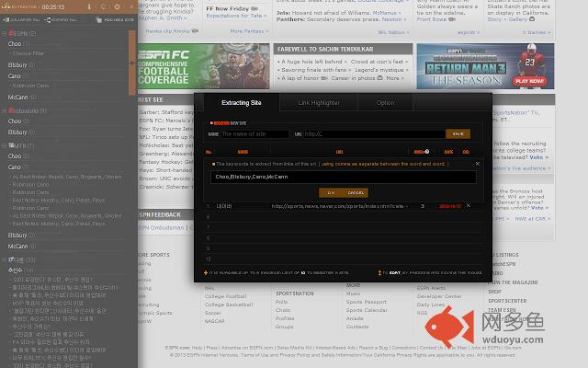
Task: Select the Extracting Site tab
Action: 243,103
